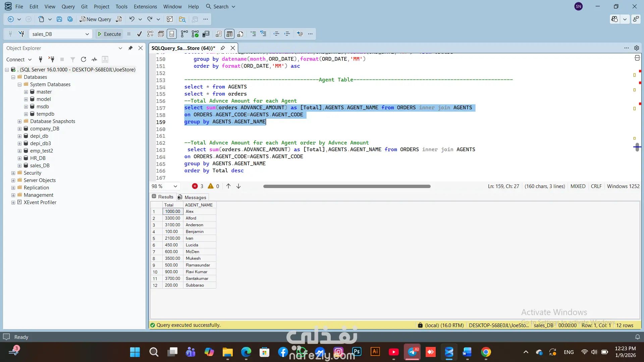Expand the sales_DB node in the tree
Viewport: 644px width, 362px height.
click(19, 166)
